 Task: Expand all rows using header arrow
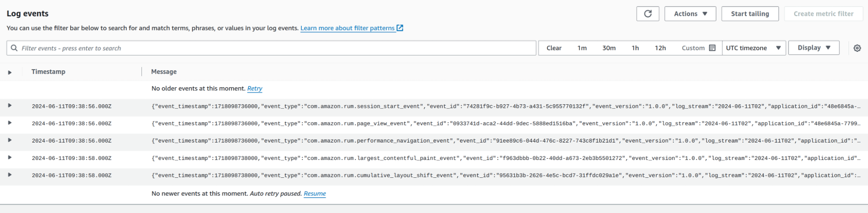10,72
